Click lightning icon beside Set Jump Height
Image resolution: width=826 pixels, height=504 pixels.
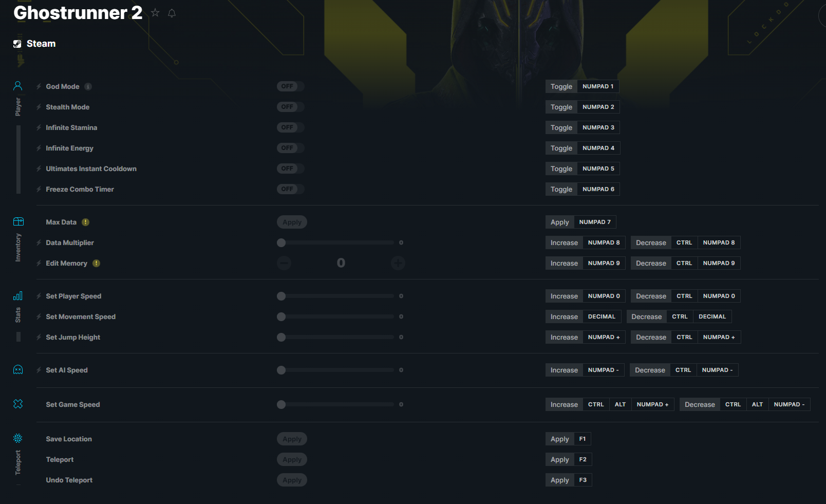point(39,337)
